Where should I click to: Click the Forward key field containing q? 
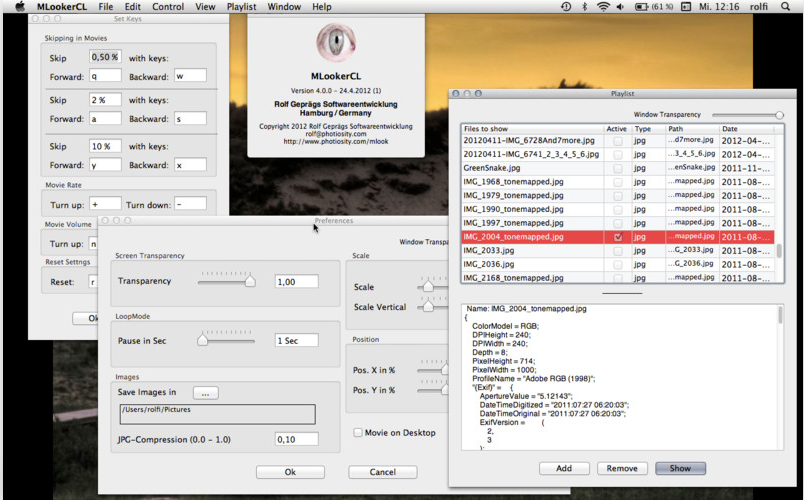tap(105, 76)
